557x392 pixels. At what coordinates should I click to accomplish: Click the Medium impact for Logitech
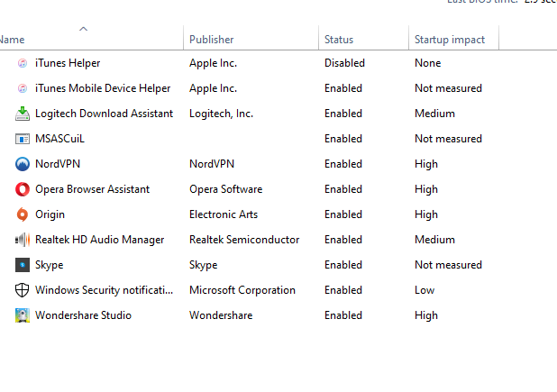click(x=434, y=114)
